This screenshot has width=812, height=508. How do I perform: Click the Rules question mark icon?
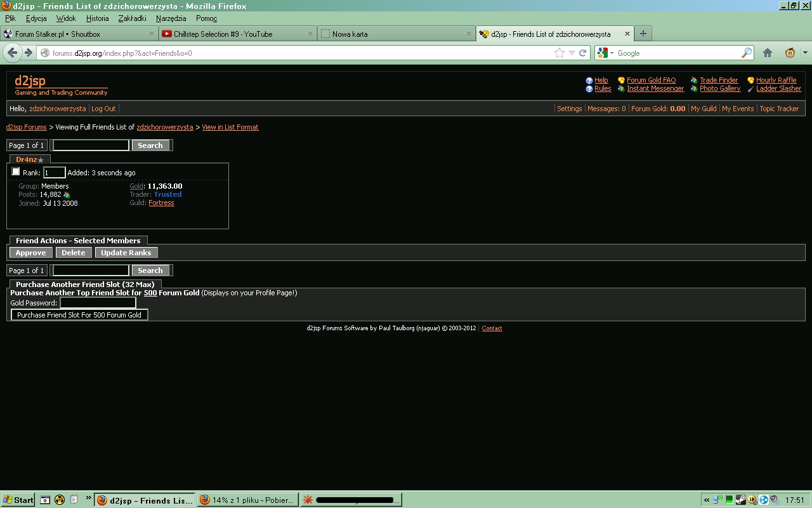click(x=589, y=89)
